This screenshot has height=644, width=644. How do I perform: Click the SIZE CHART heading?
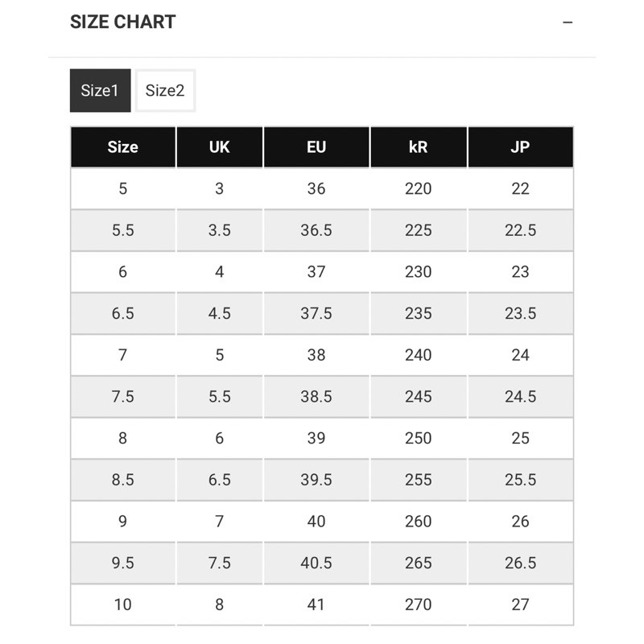click(122, 23)
